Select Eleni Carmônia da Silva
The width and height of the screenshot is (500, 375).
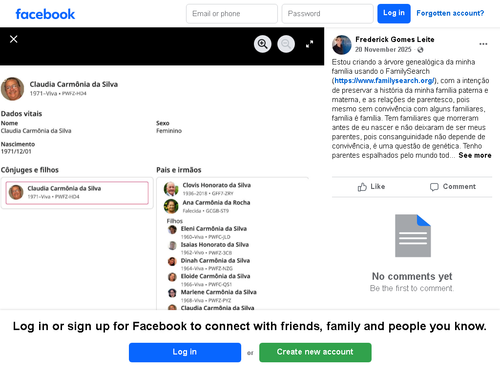[214, 229]
